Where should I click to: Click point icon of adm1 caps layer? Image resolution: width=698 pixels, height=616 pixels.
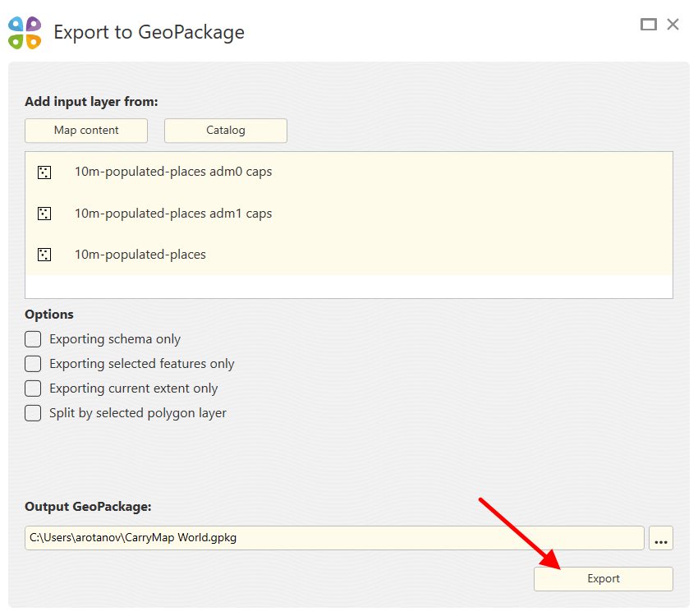(x=44, y=214)
